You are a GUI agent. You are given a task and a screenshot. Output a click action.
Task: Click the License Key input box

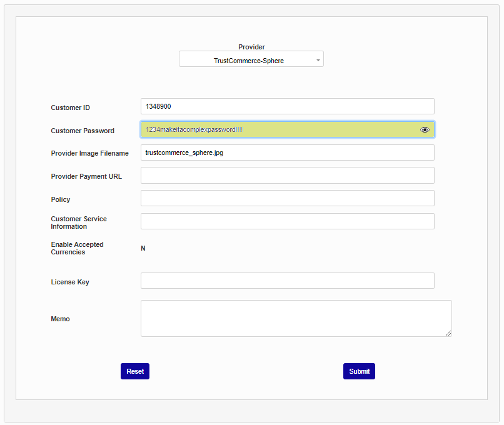[287, 281]
